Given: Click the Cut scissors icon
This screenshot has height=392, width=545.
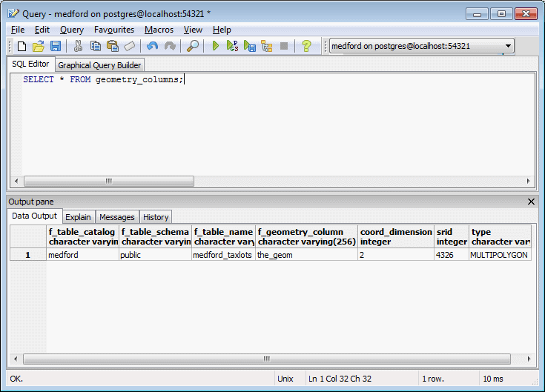Looking at the screenshot, I should coord(78,46).
